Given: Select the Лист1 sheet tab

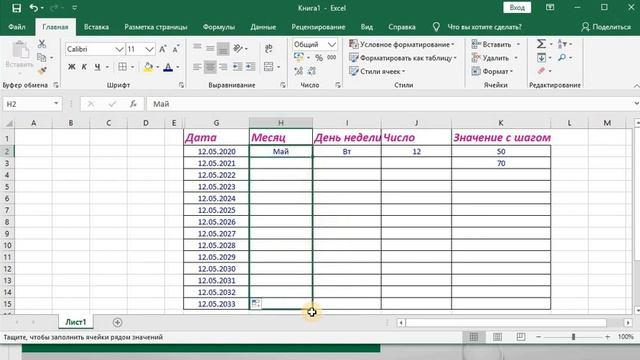Looking at the screenshot, I should click(76, 322).
